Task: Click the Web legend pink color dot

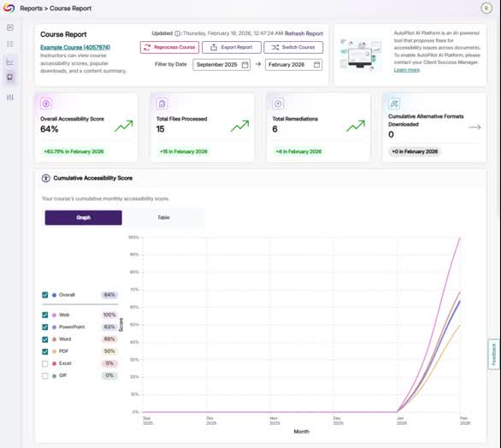Action: 55,315
